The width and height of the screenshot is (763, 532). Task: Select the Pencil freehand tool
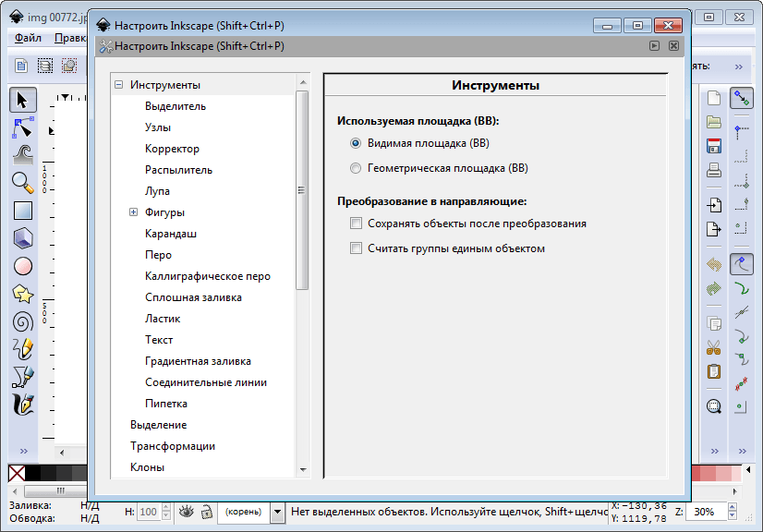(x=22, y=349)
